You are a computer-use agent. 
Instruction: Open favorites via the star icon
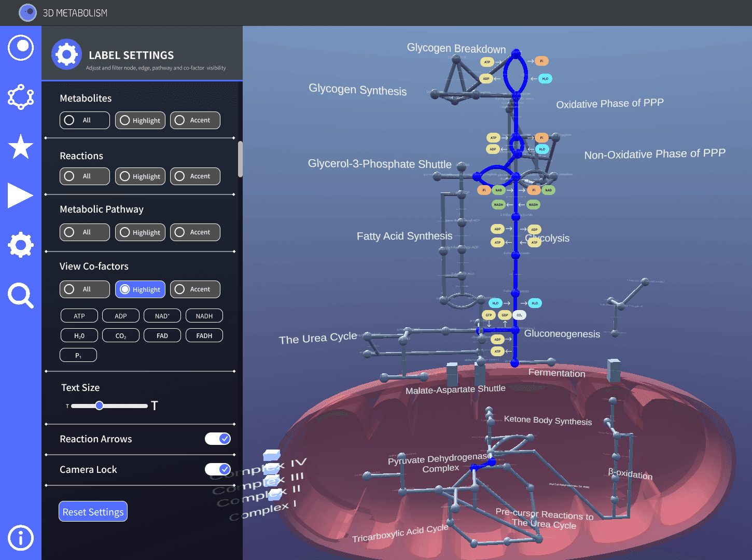21,147
